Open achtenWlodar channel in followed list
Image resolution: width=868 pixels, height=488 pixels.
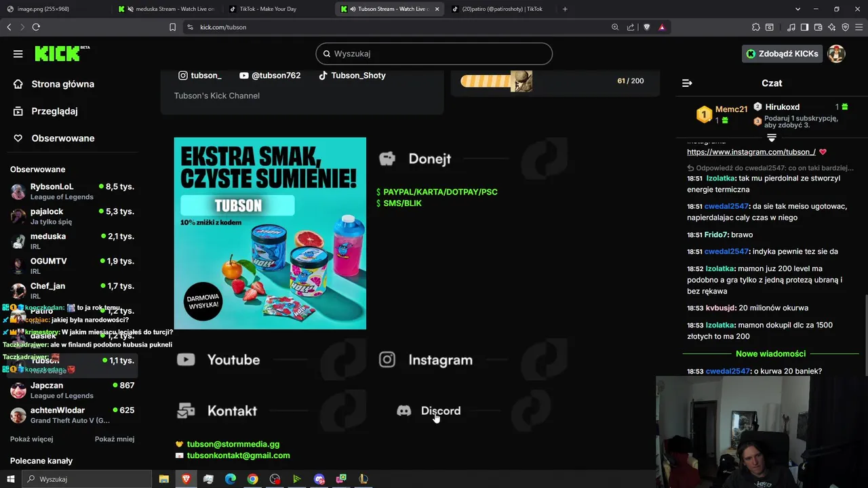73,415
